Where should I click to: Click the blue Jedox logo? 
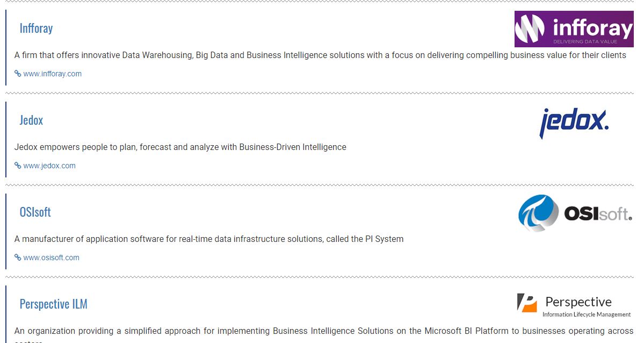click(574, 122)
